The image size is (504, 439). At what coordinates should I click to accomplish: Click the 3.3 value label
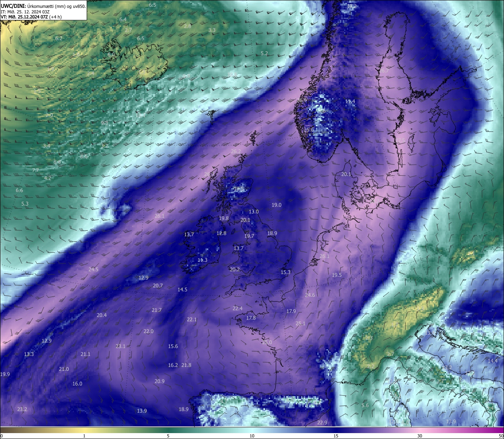[212, 30]
